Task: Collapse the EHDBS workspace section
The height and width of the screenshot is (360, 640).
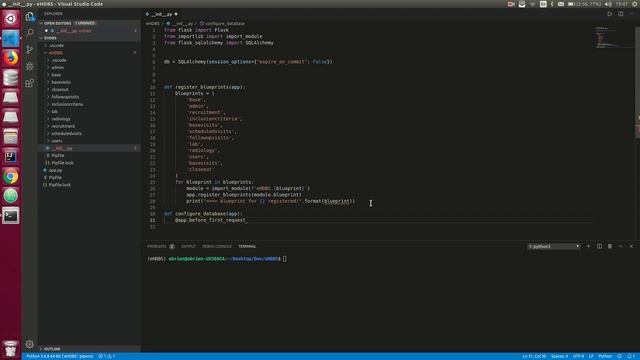Action: [x=50, y=38]
